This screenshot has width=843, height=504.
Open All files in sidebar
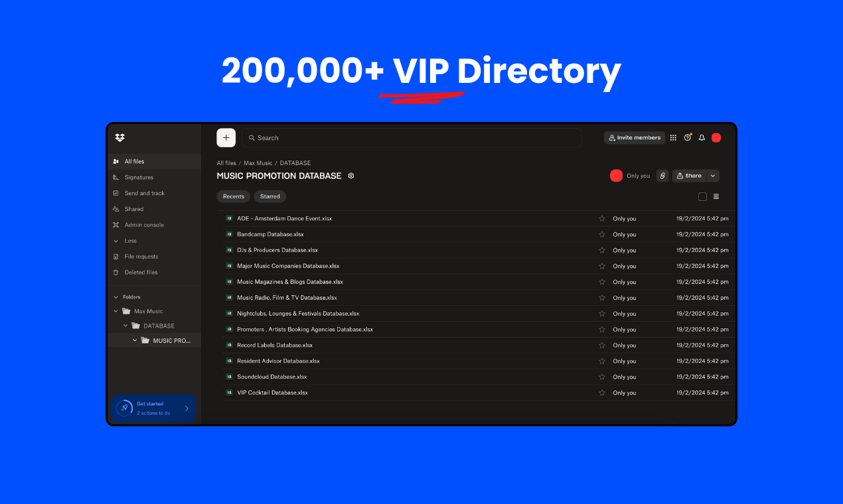[x=154, y=161]
